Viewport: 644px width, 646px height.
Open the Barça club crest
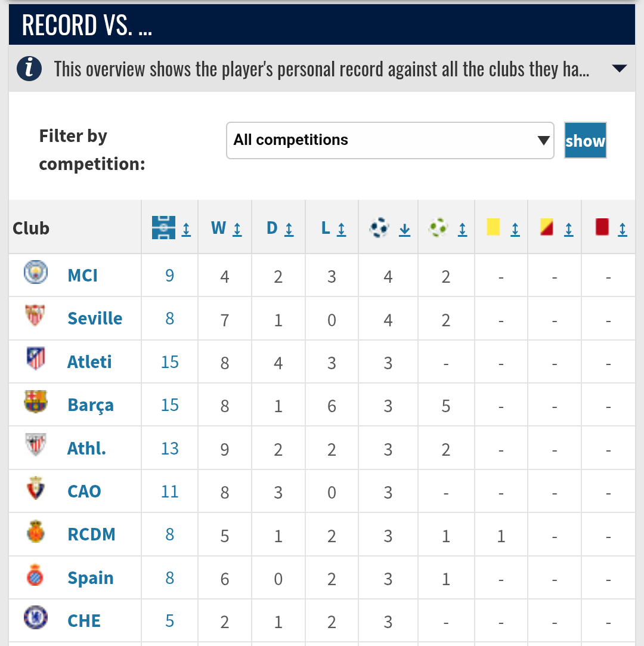click(x=36, y=401)
